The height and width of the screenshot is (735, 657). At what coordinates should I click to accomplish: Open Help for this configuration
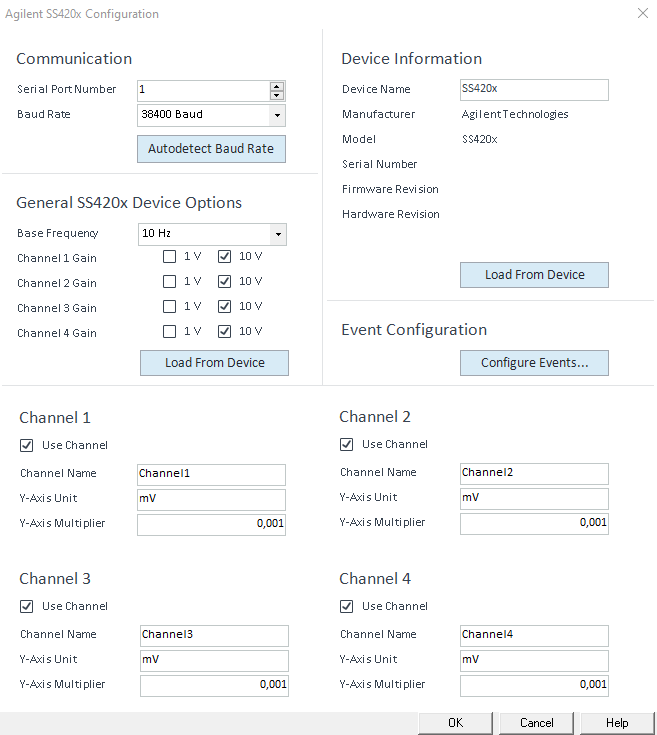[617, 723]
